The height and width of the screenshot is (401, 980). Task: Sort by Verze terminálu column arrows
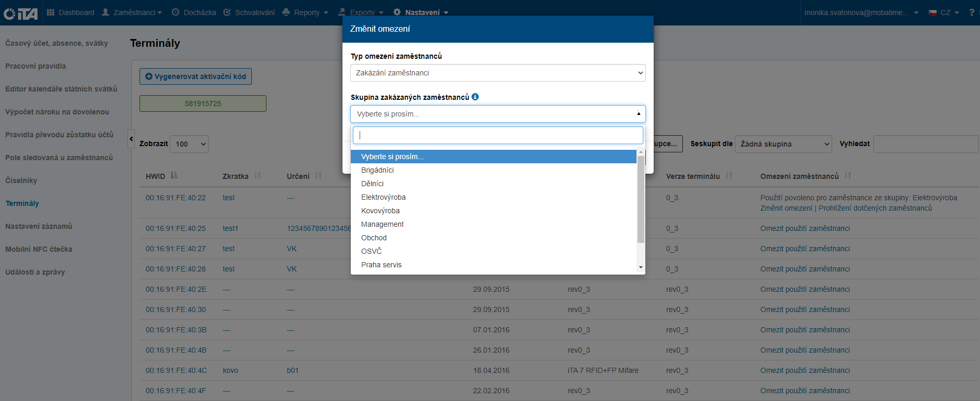click(x=729, y=176)
